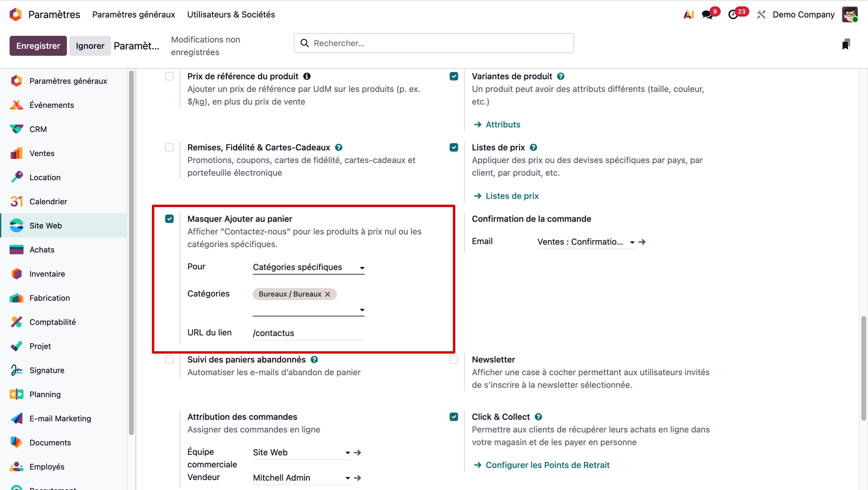The width and height of the screenshot is (868, 490).
Task: Click the debug tools wrench icon
Action: click(761, 14)
